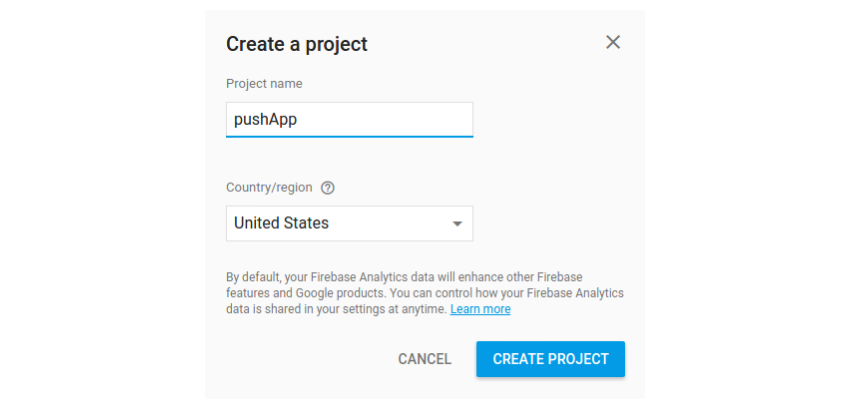Click the question mark beside Country/region
850x404 pixels.
click(x=327, y=188)
